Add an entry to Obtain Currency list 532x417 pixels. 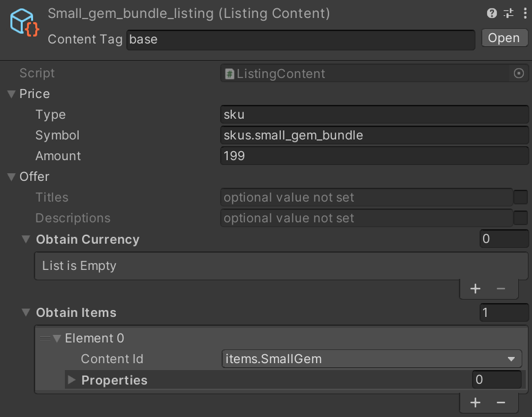(x=475, y=289)
